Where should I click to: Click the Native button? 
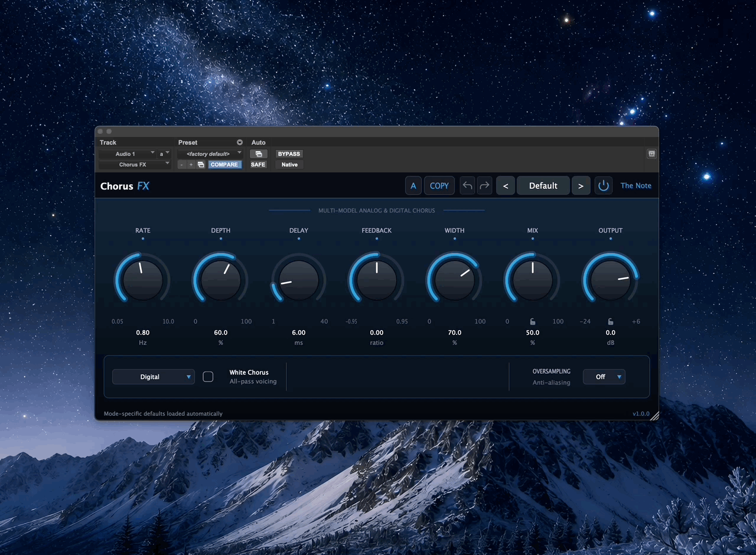pos(289,165)
